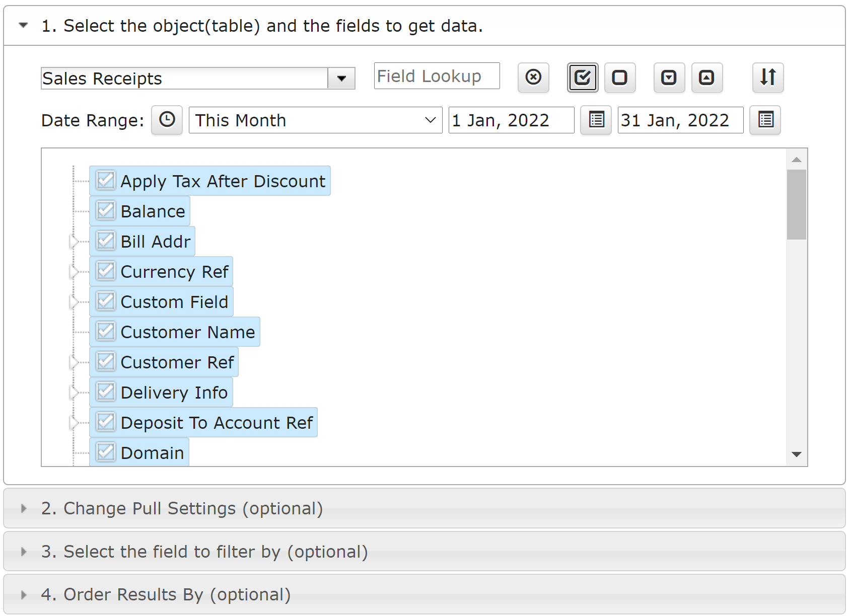This screenshot has height=616, width=850.
Task: Click the field list scrollbar down arrow
Action: point(797,454)
